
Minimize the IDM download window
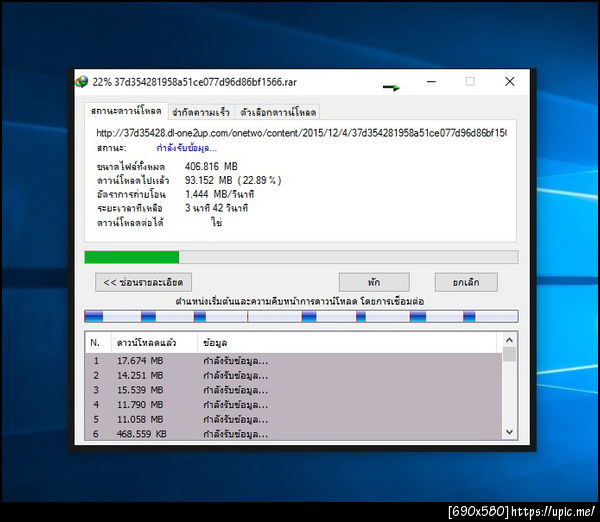click(x=431, y=82)
